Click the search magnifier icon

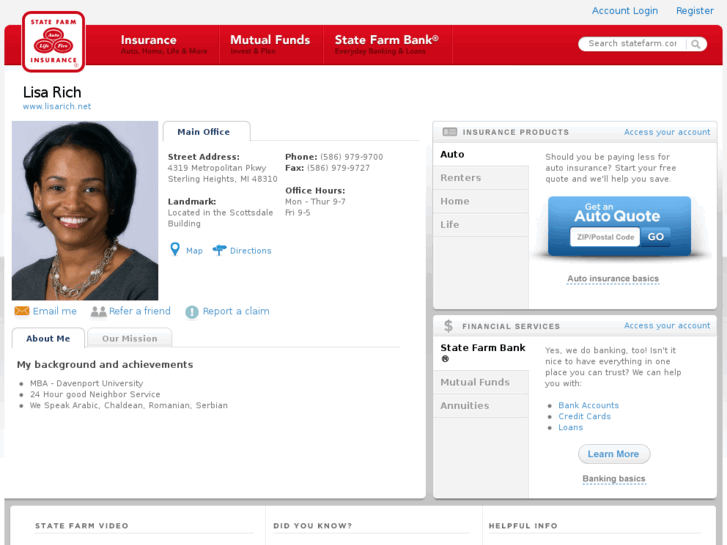tap(695, 44)
